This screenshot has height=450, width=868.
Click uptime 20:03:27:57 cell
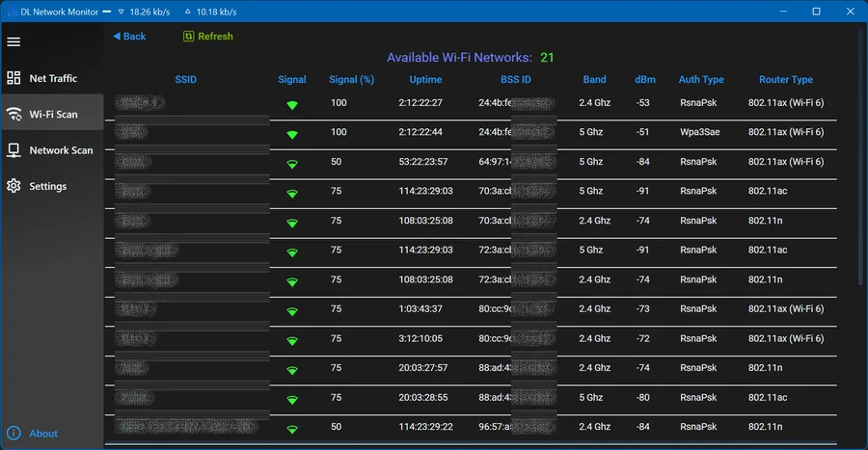423,368
